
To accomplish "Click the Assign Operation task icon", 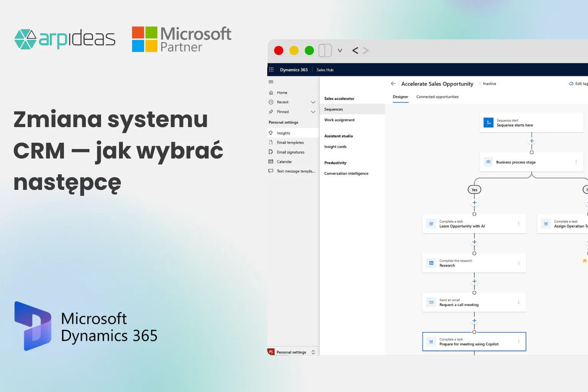I will click(x=546, y=224).
